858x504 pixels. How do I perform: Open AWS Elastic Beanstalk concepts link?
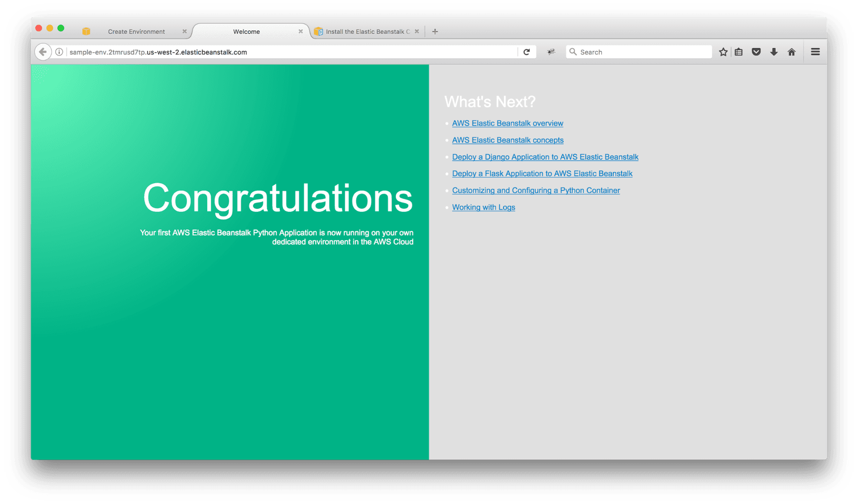[508, 140]
